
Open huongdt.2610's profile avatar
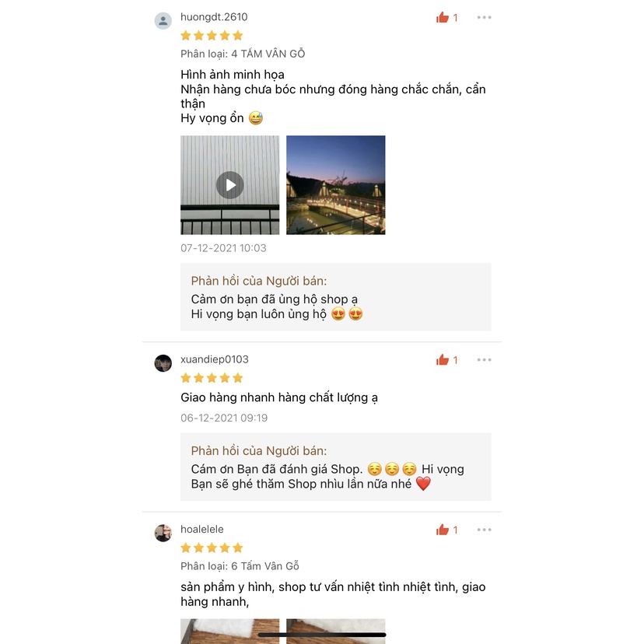163,20
